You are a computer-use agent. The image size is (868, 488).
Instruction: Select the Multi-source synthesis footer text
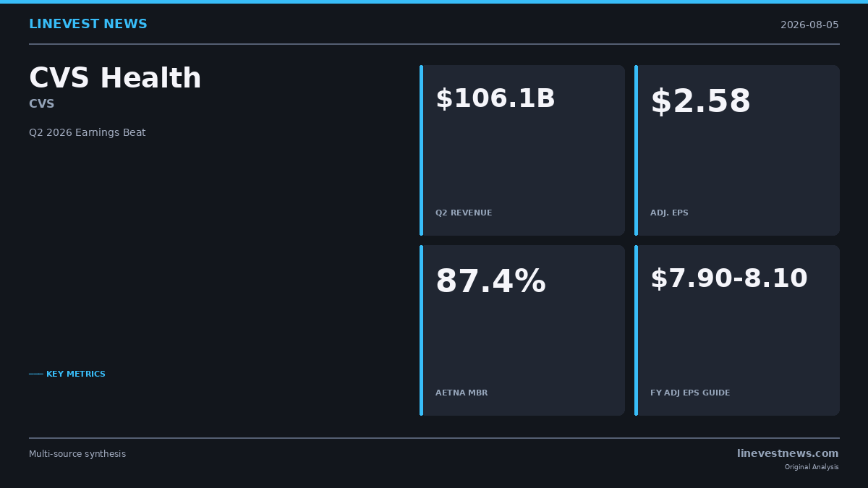(77, 454)
